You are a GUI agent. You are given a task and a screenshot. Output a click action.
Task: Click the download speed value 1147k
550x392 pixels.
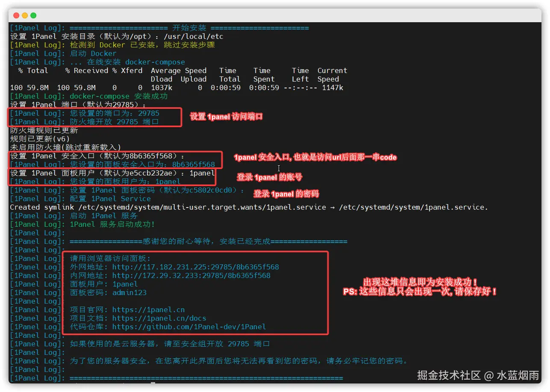(x=332, y=88)
